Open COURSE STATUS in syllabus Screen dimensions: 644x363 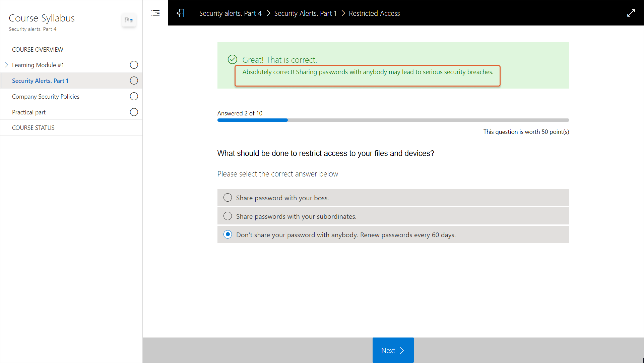coord(33,127)
